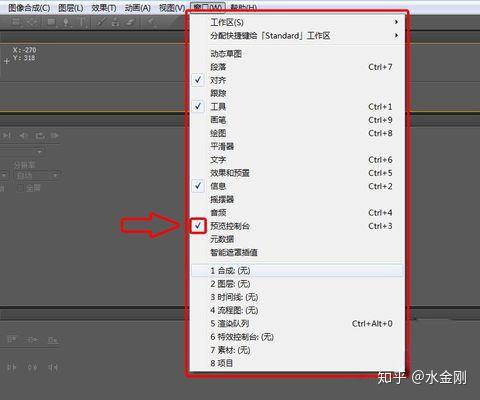Open the 效果(T) menu

[x=104, y=7]
